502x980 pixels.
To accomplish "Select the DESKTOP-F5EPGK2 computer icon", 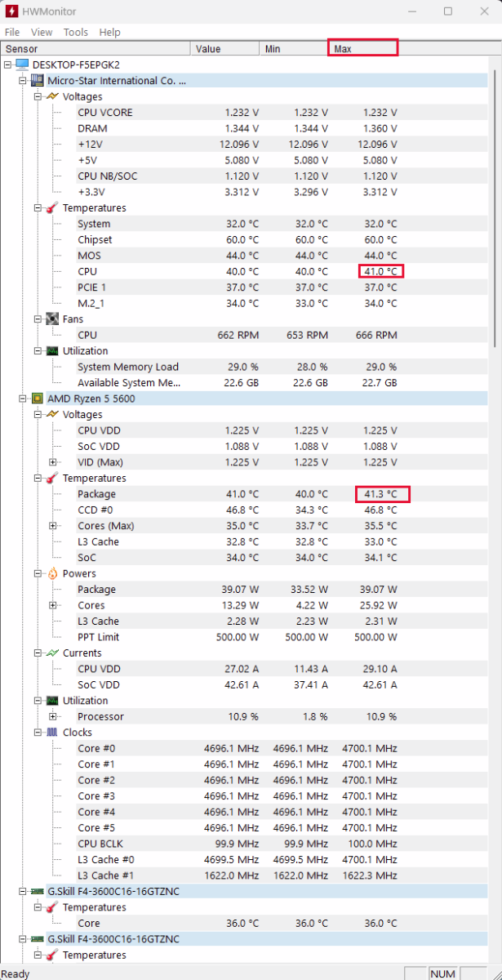I will 22,65.
